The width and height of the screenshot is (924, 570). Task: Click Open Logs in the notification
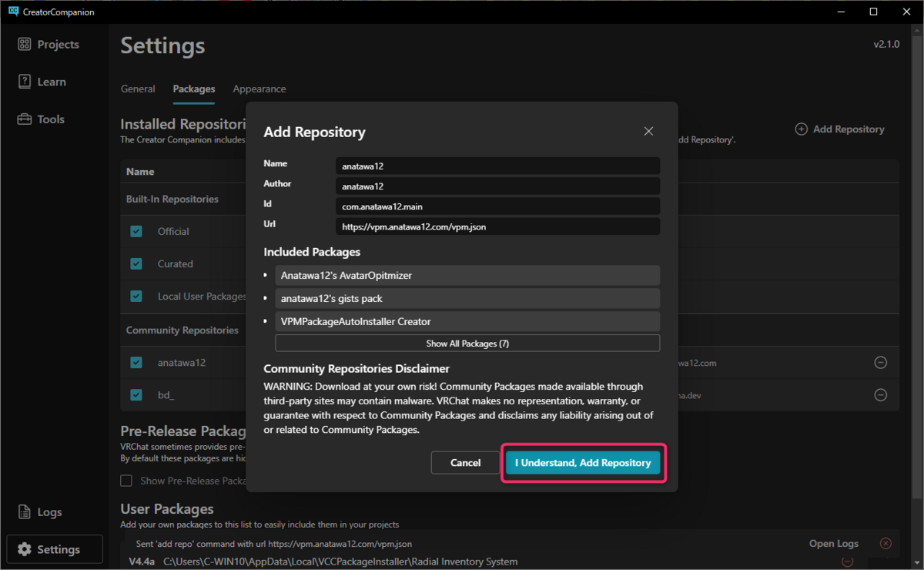[833, 544]
